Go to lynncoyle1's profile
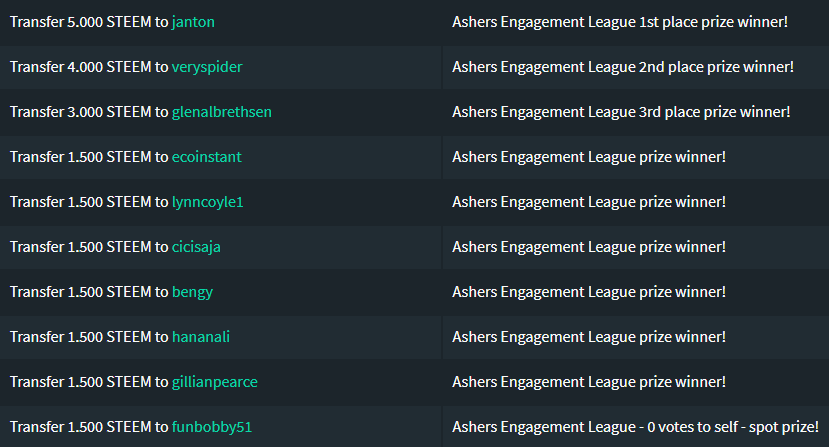The width and height of the screenshot is (829, 447). click(207, 202)
